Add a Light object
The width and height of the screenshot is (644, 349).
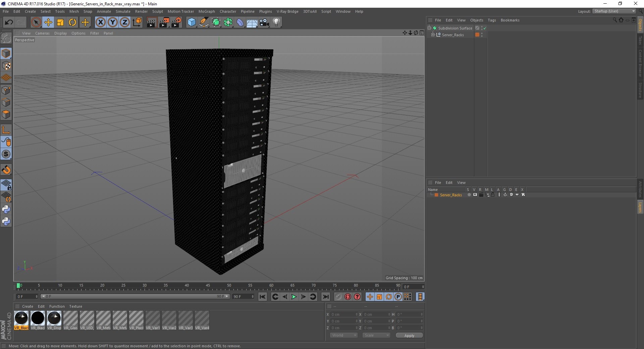(x=276, y=22)
